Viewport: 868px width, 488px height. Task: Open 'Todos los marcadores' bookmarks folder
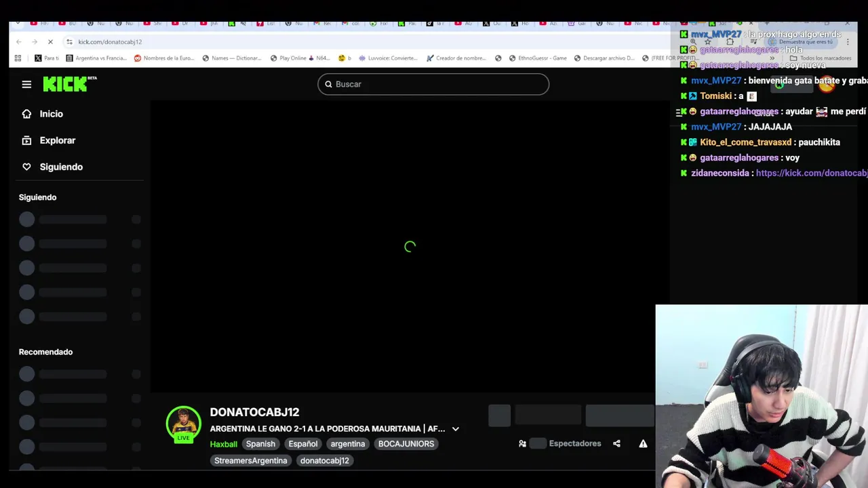(x=821, y=58)
